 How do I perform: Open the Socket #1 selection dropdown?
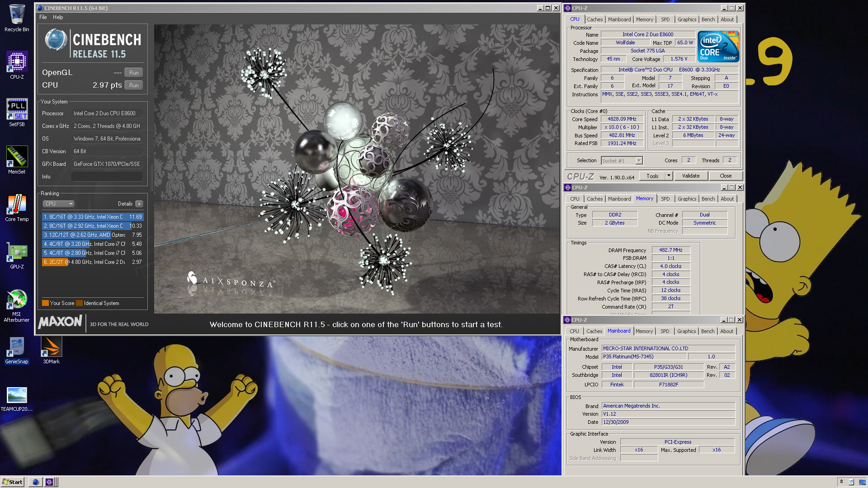pos(622,161)
